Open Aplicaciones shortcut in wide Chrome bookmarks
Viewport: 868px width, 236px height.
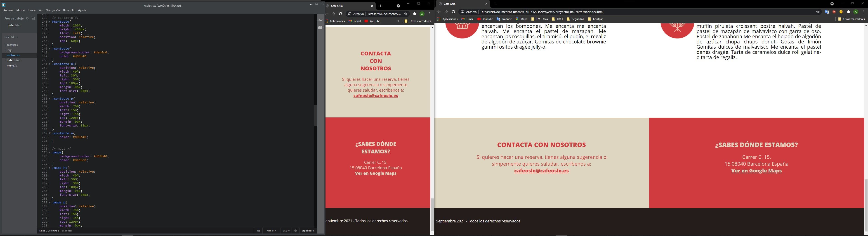click(448, 19)
